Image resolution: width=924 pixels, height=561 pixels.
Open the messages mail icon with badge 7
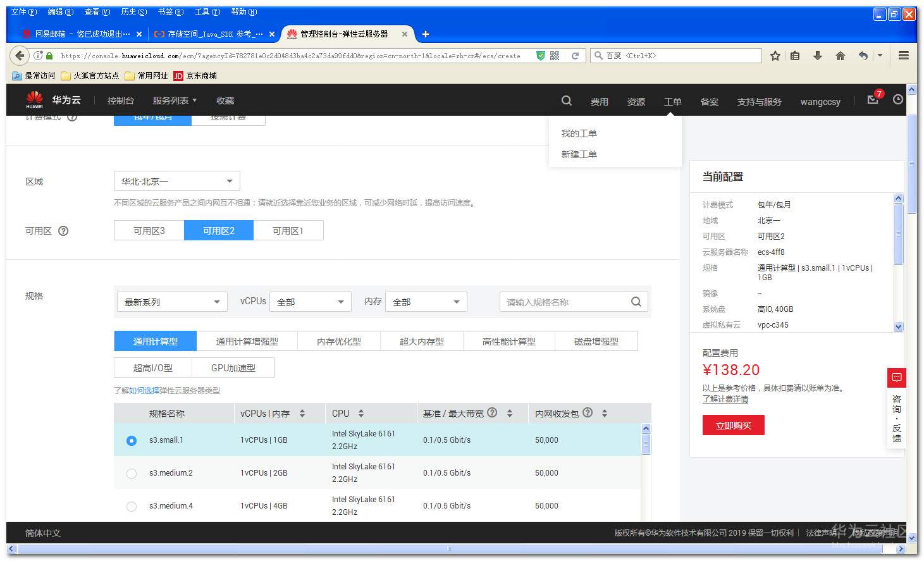pos(873,99)
